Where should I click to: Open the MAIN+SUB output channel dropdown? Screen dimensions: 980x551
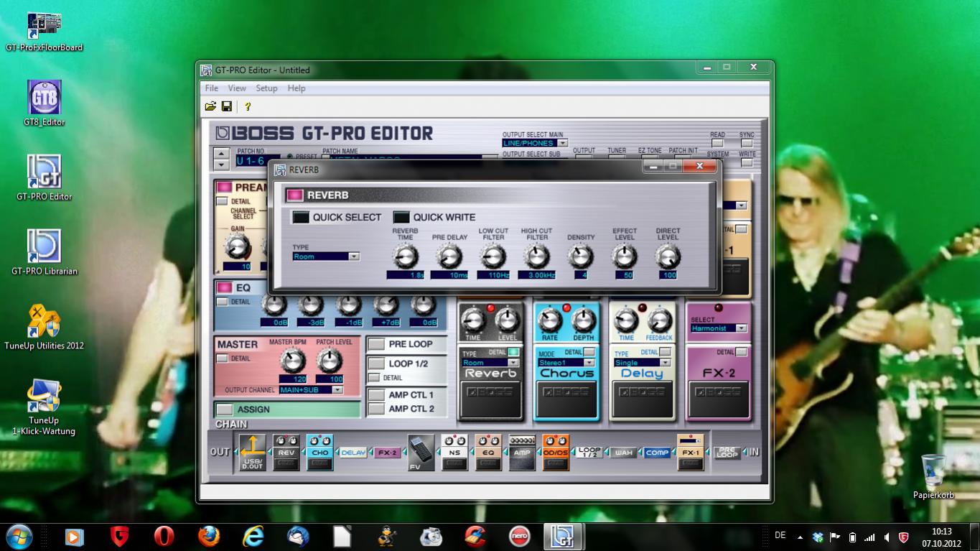(x=336, y=390)
